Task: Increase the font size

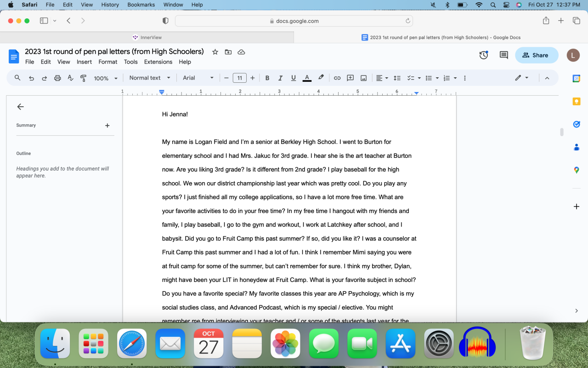Action: [x=253, y=78]
